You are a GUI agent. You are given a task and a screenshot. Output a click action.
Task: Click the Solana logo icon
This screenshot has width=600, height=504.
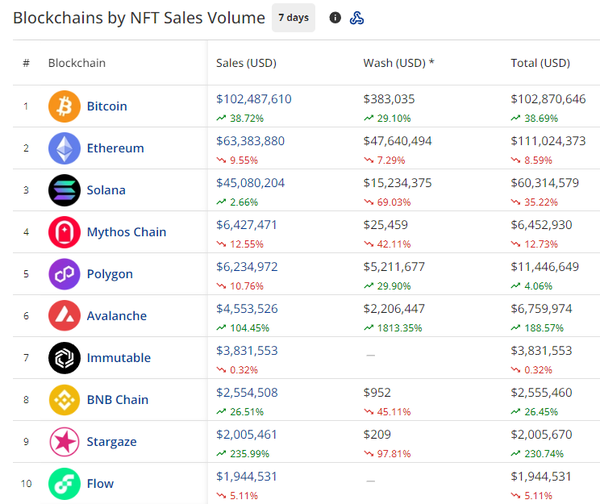coord(64,190)
